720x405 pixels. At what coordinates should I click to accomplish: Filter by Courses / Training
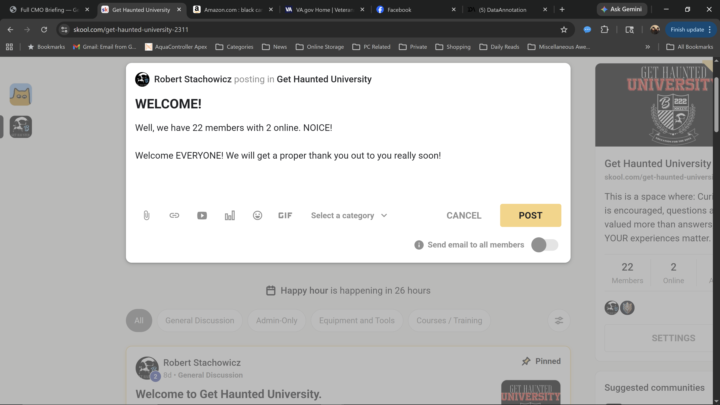(x=449, y=321)
